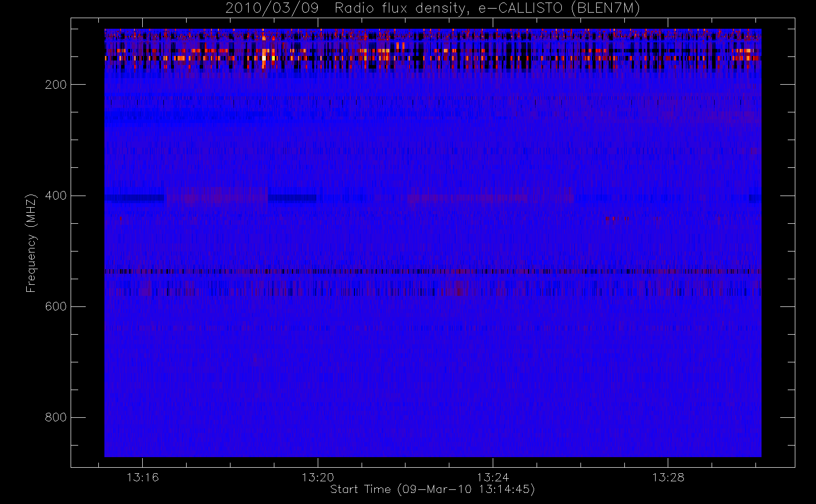
Task: Click the 'Start Time (09-Mar-10 13:14:45)' label
Action: click(x=432, y=489)
